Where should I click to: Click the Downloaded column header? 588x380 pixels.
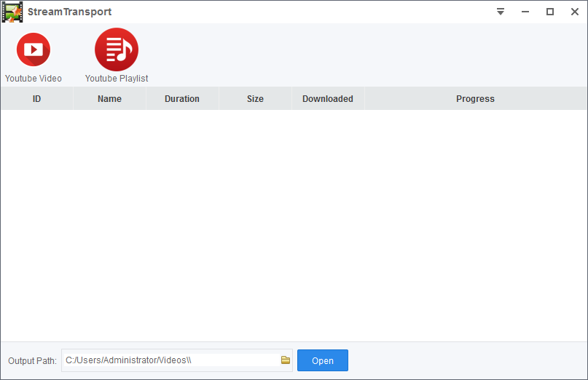(x=328, y=98)
